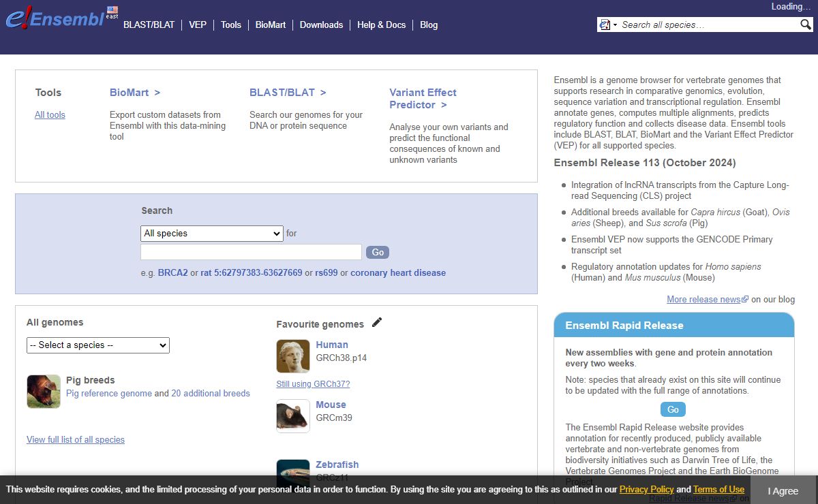818x504 pixels.
Task: Open the Pig reference genome link
Action: [x=109, y=394]
